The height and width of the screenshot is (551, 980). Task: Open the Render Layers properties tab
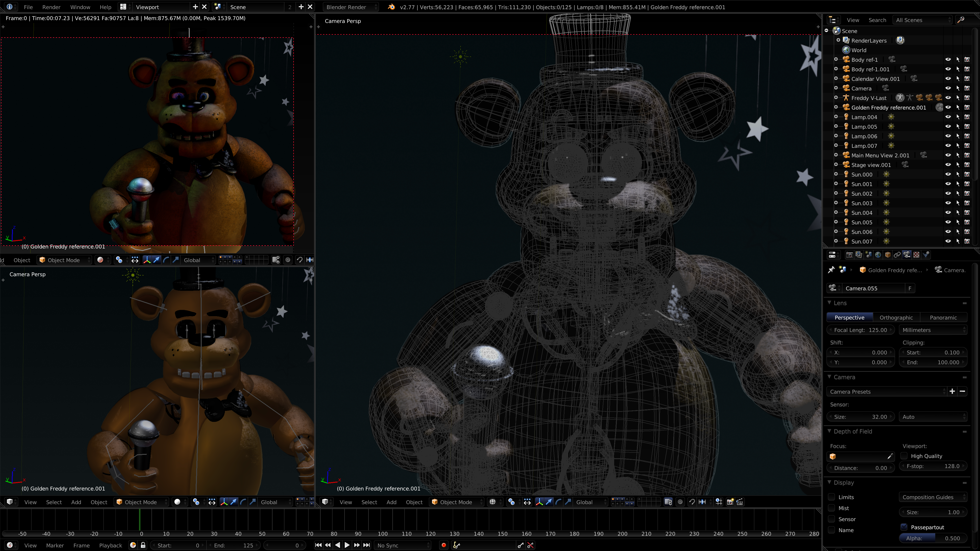859,255
